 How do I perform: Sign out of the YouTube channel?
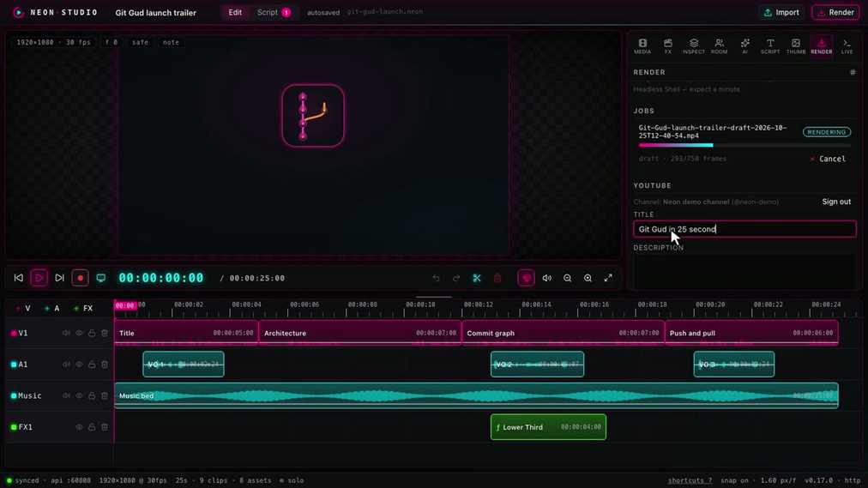point(836,202)
